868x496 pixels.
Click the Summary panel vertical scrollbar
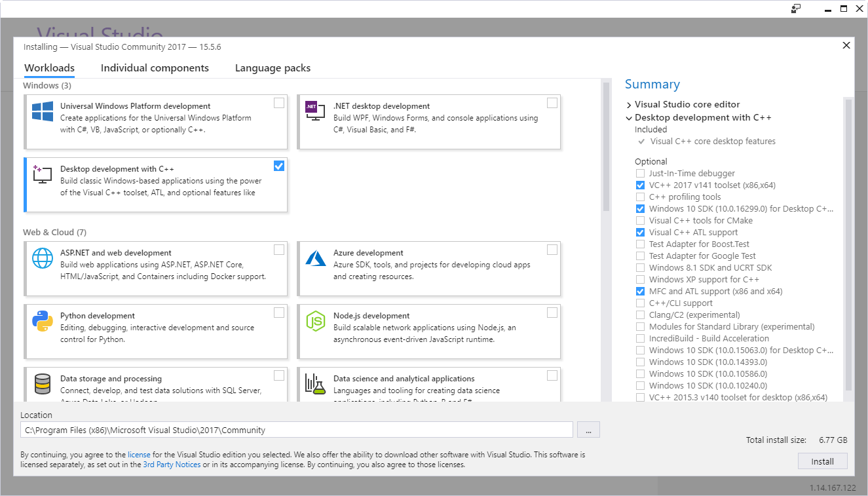(x=848, y=244)
